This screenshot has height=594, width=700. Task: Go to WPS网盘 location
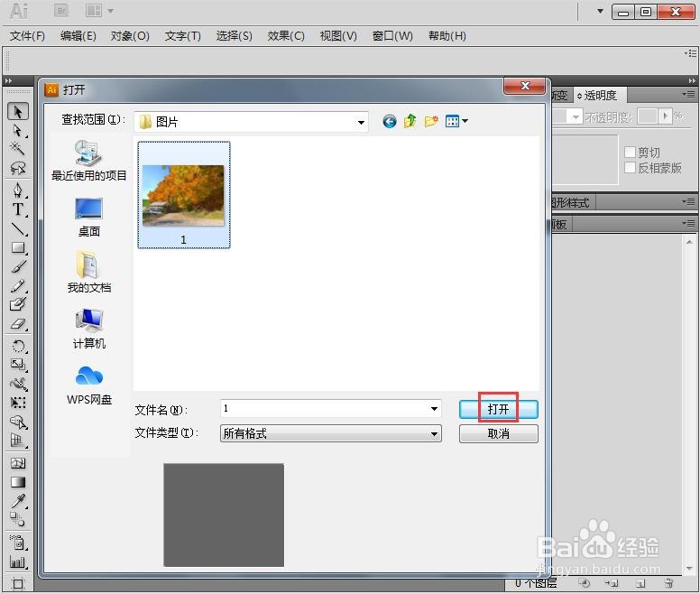coord(88,385)
